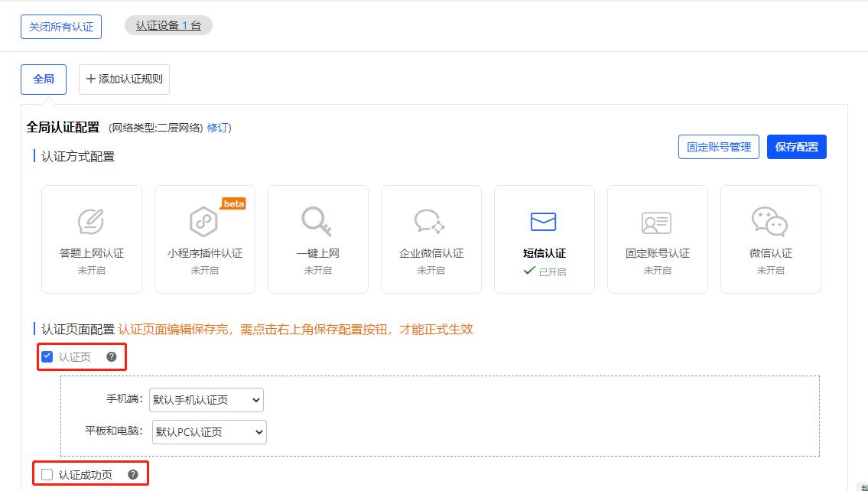Select the 固定账号认证 ID card icon

657,222
